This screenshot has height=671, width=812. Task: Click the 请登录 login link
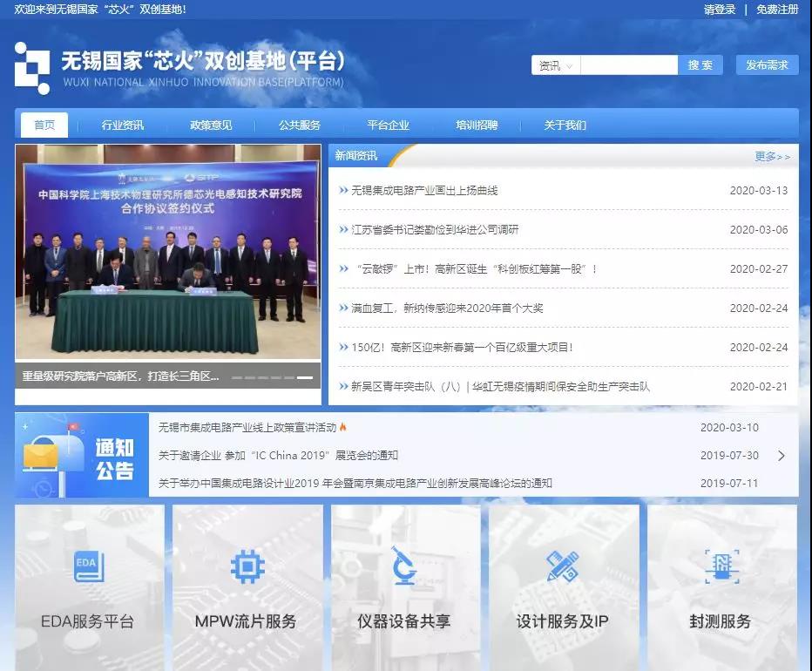[x=720, y=10]
